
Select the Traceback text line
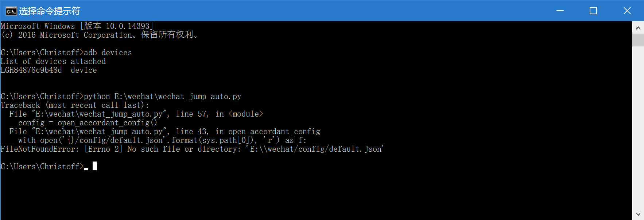click(x=75, y=105)
